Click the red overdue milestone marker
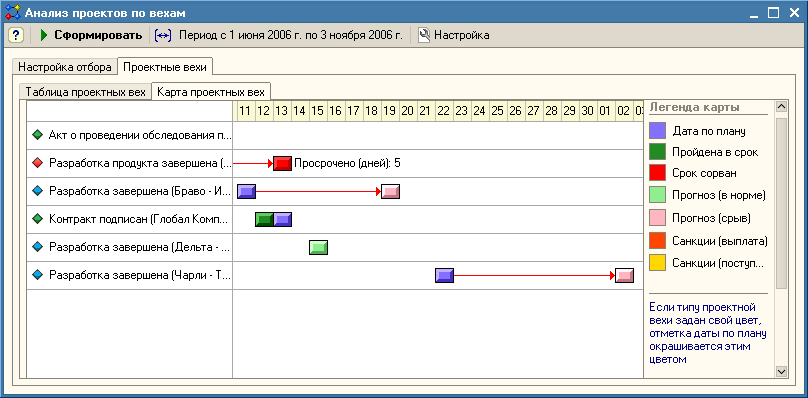 pyautogui.click(x=282, y=163)
